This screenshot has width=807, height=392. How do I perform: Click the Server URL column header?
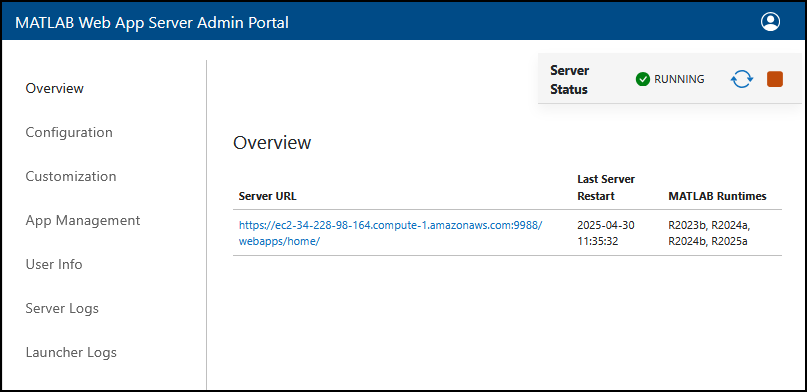tap(268, 196)
